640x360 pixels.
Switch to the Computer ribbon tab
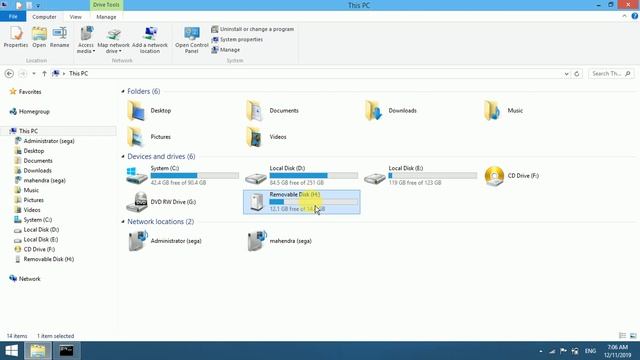[x=44, y=17]
